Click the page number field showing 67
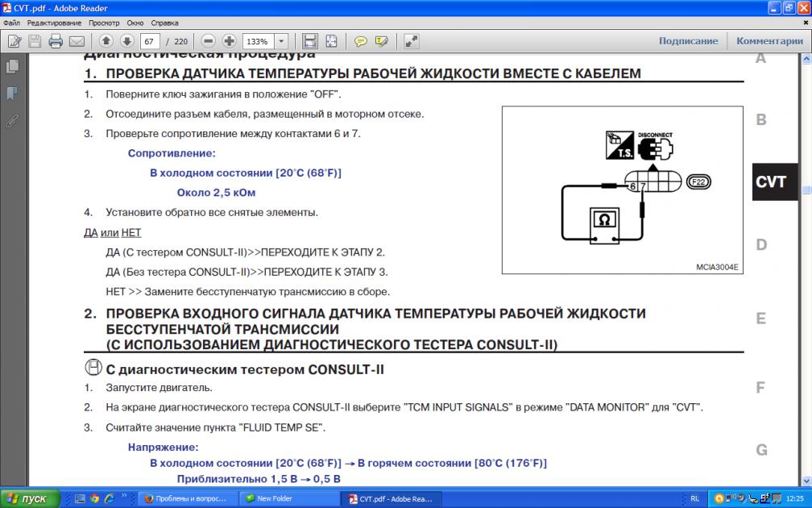 150,41
